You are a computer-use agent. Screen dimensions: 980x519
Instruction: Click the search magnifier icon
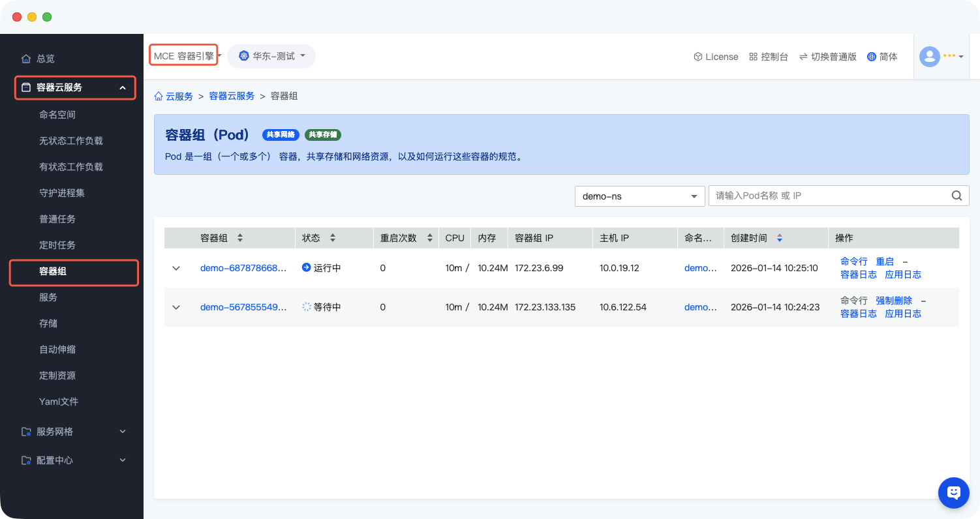click(x=957, y=196)
